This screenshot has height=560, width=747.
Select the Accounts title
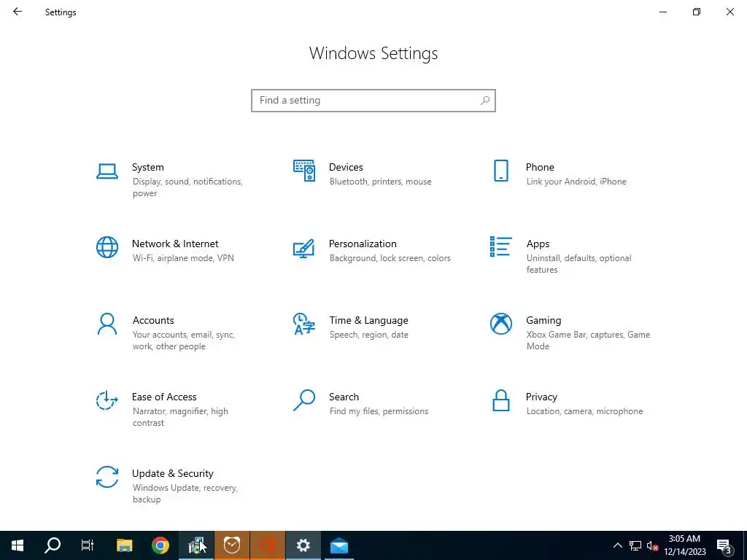coord(153,321)
